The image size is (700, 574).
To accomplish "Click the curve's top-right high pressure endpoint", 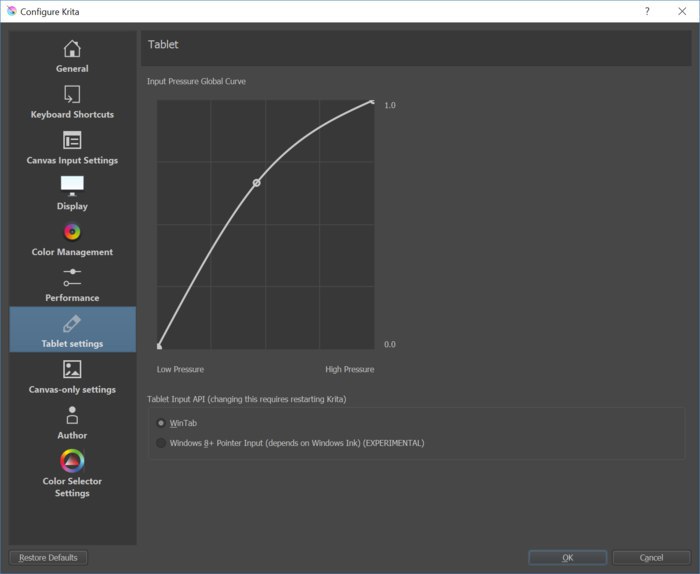I will (x=372, y=102).
